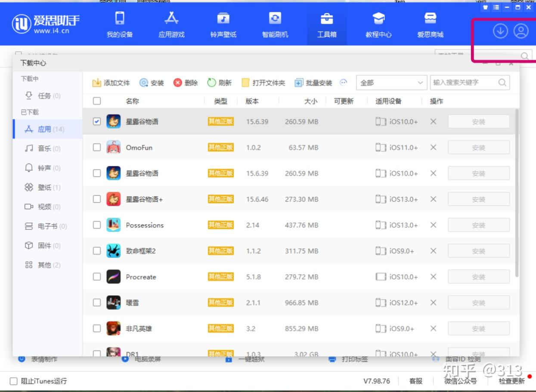This screenshot has height=392, width=536.
Task: Click the download center arrow icon
Action: (x=500, y=31)
